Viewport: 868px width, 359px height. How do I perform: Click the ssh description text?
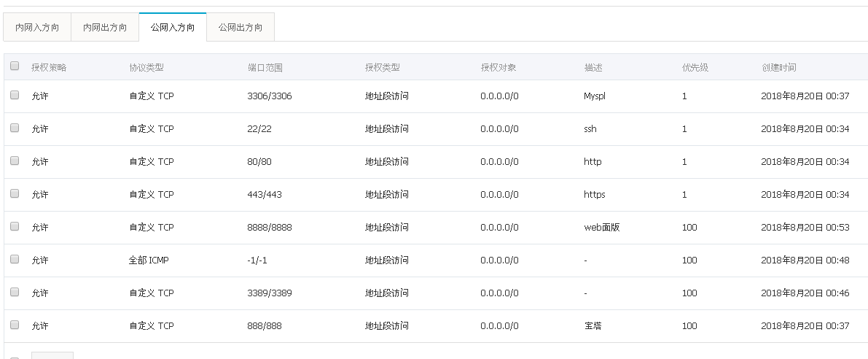coord(590,128)
